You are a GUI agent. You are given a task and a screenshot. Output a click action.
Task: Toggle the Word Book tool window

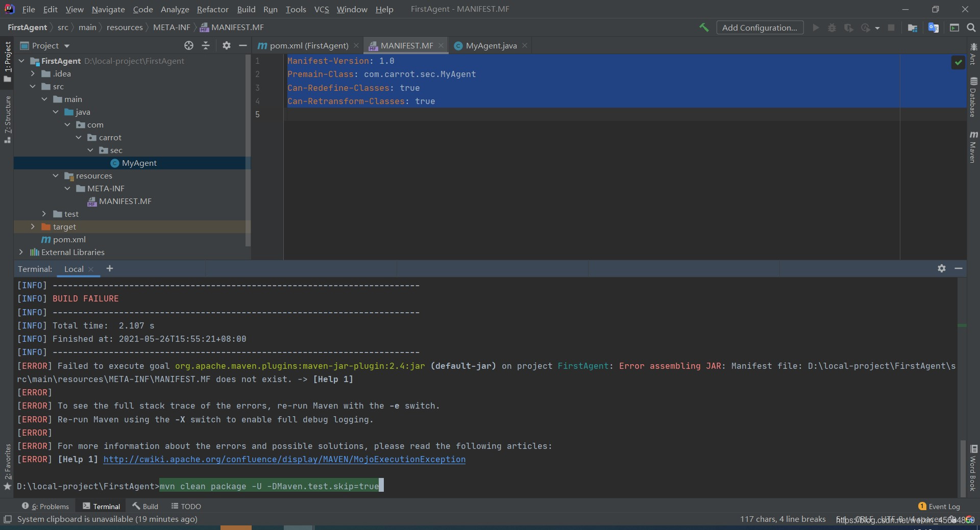coord(973,468)
